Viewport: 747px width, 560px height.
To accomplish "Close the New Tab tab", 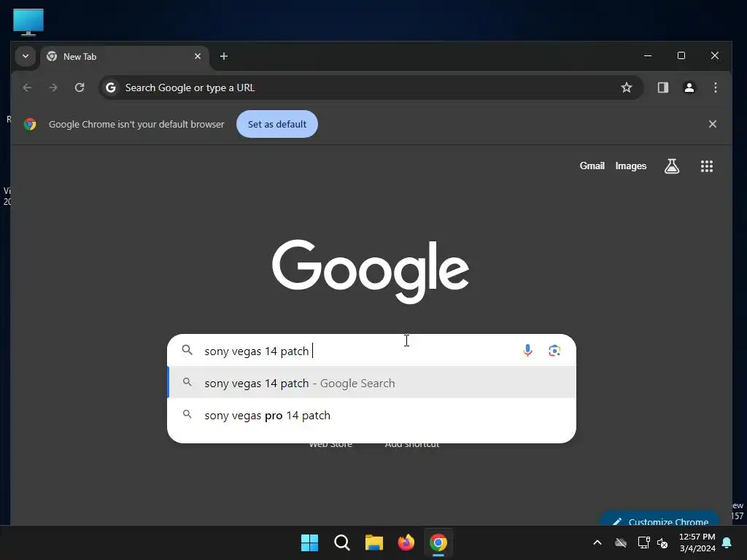I will click(x=198, y=56).
